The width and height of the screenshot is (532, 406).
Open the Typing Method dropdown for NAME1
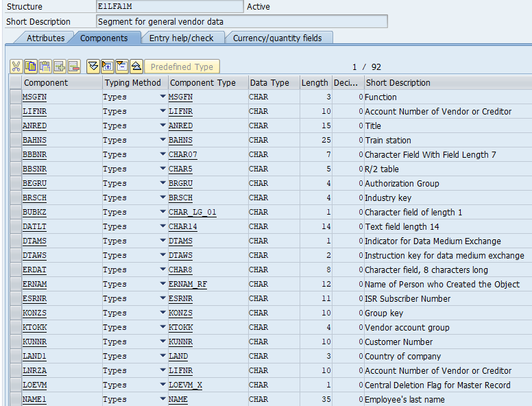[162, 399]
